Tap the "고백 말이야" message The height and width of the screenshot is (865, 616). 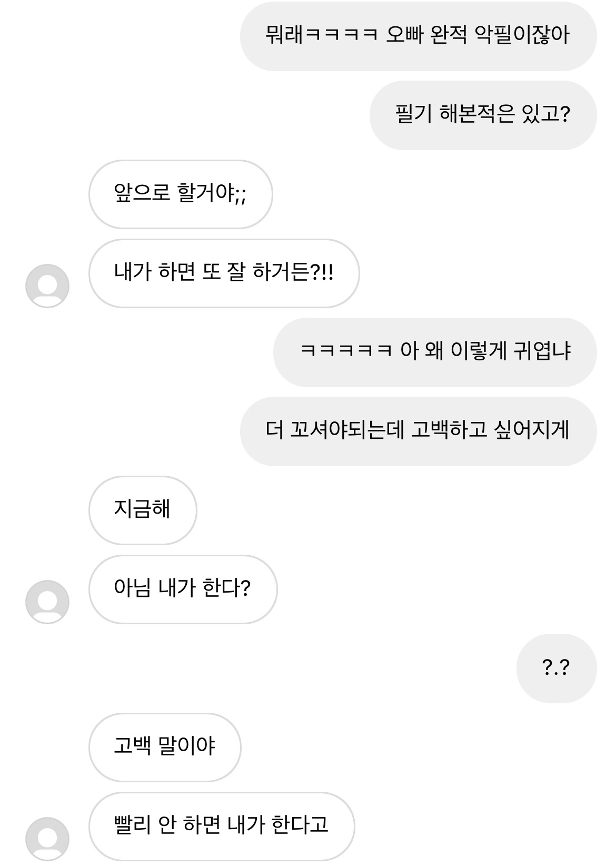pos(165,748)
